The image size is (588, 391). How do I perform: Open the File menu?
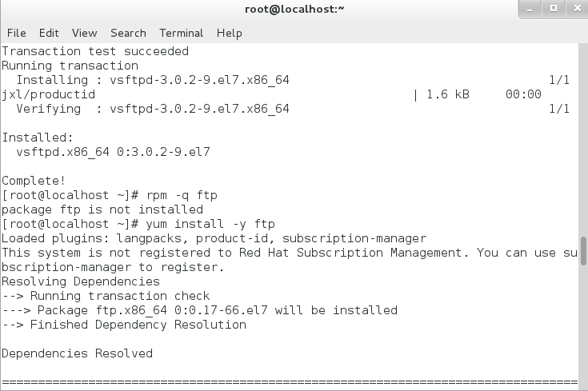click(x=16, y=33)
